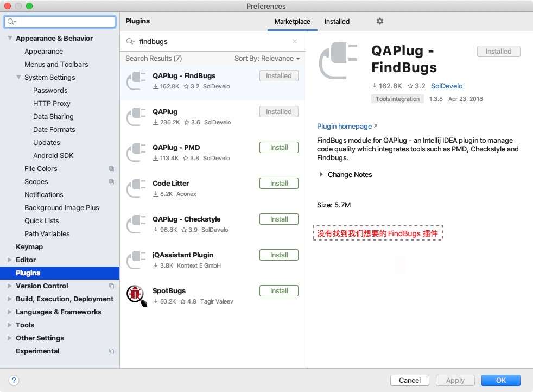
Task: Open Quick Lists settings
Action: pos(41,220)
